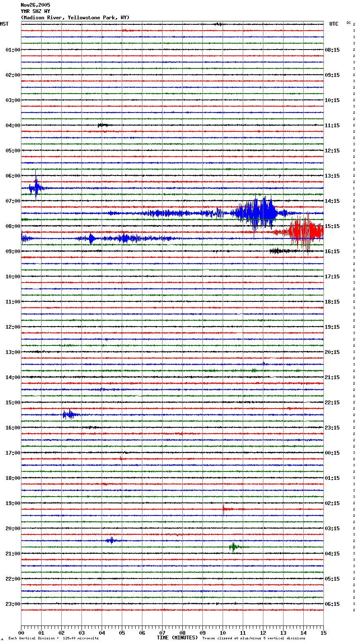Click the 13:15 UTC label
The height and width of the screenshot is (644, 357).
[x=332, y=176]
